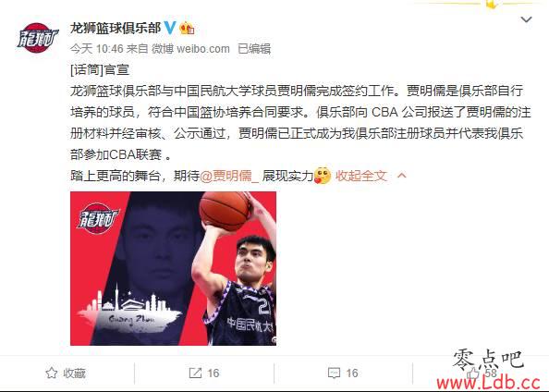Click the membership crown badge icon
This screenshot has width=549, height=392.
click(187, 28)
